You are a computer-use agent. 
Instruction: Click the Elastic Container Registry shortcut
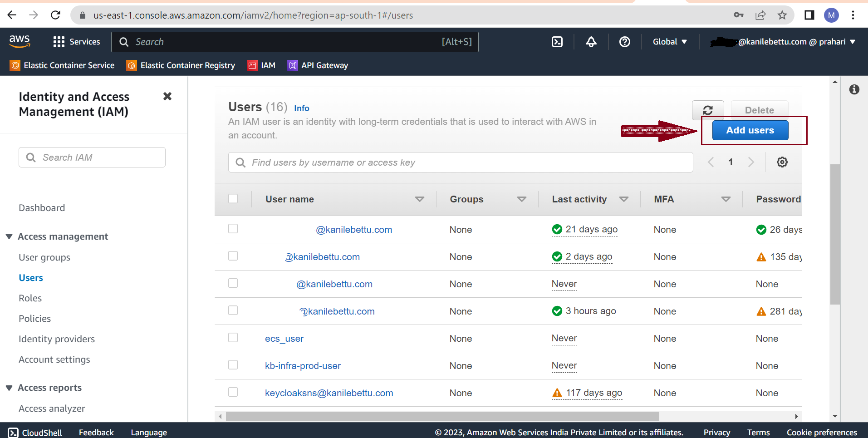pyautogui.click(x=181, y=65)
